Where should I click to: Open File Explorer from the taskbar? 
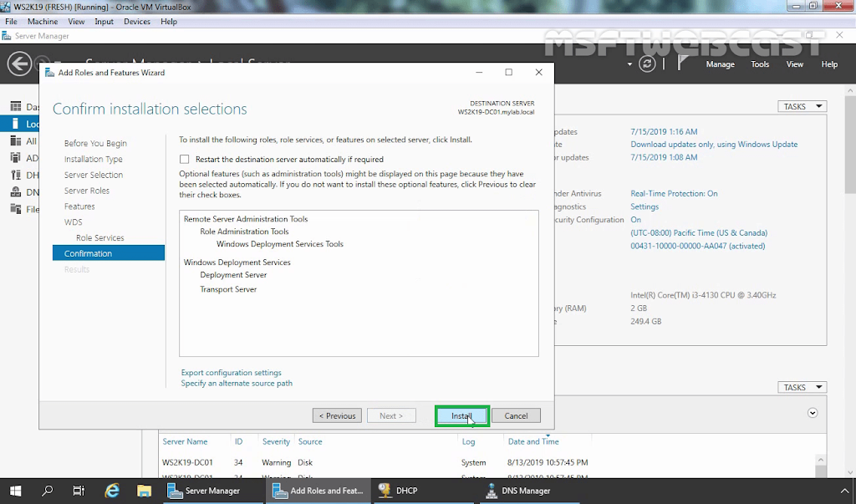[144, 491]
